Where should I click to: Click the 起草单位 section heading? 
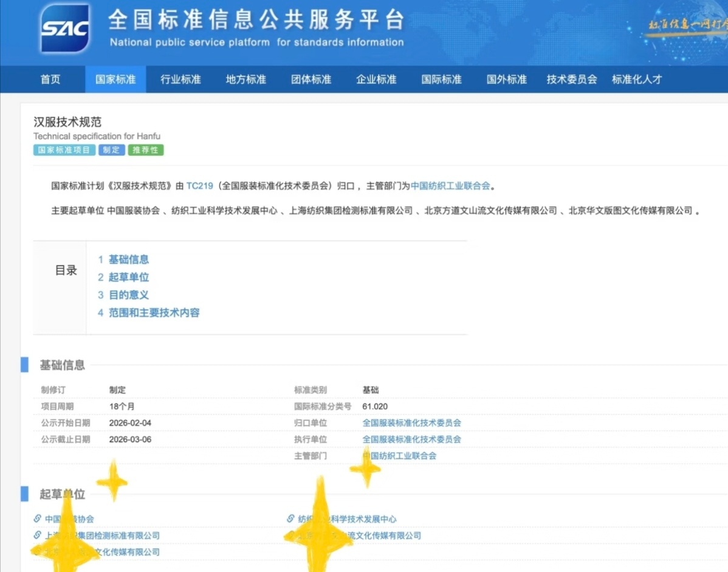click(62, 494)
